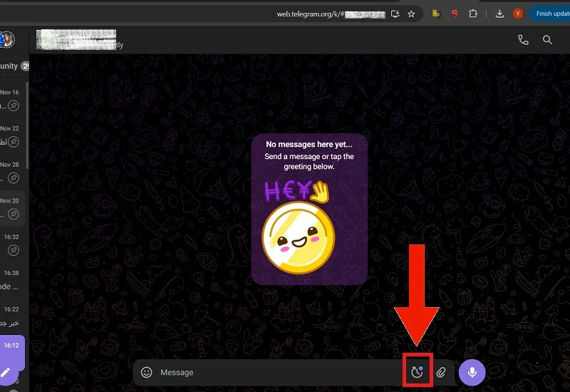Send the waving HEY greeting sticker

(298, 227)
